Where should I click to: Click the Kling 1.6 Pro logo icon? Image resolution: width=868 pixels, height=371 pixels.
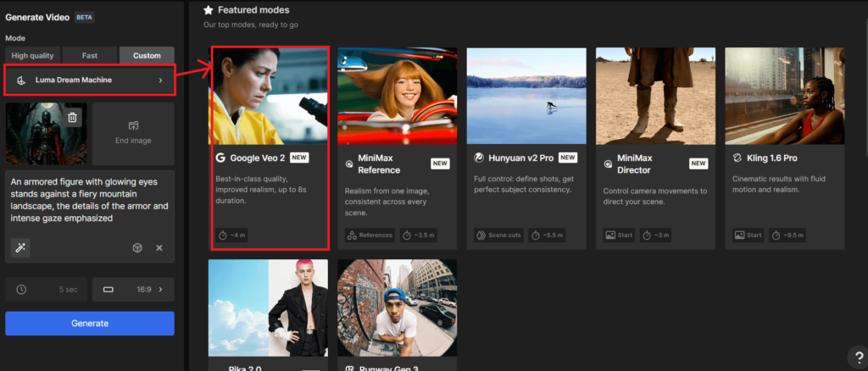point(737,158)
